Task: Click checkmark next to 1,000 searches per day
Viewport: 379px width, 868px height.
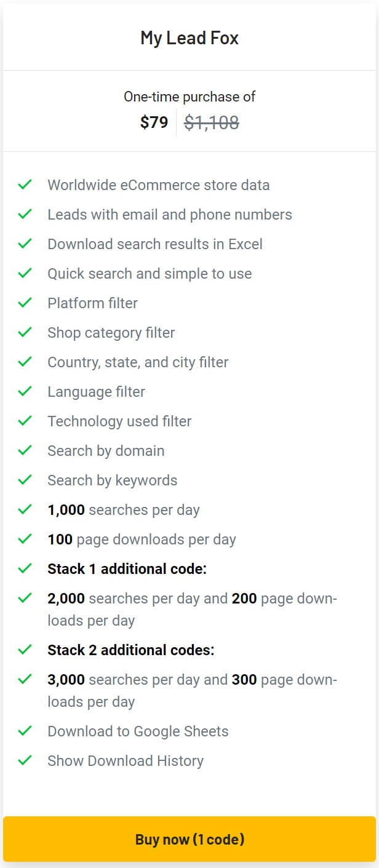Action: tap(25, 509)
